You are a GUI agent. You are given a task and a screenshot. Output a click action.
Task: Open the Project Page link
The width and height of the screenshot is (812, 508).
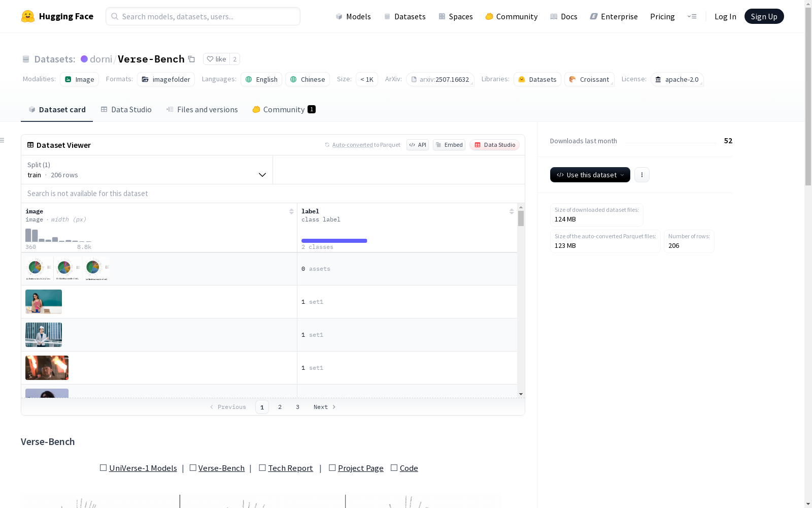361,468
